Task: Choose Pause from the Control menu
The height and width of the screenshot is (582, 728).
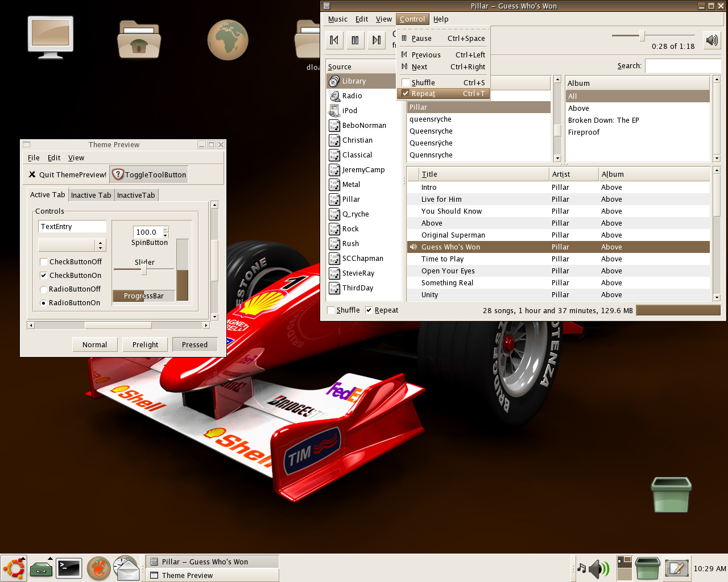Action: click(x=443, y=39)
